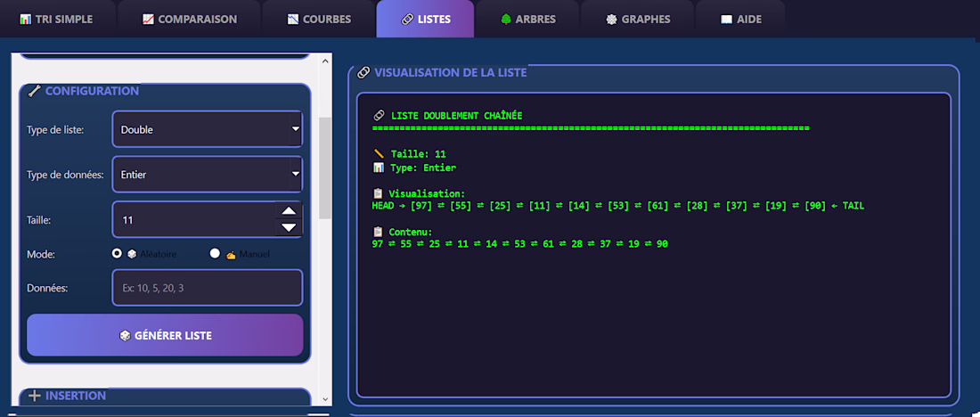
Task: Increase the Taille value with up arrow
Action: [x=289, y=211]
